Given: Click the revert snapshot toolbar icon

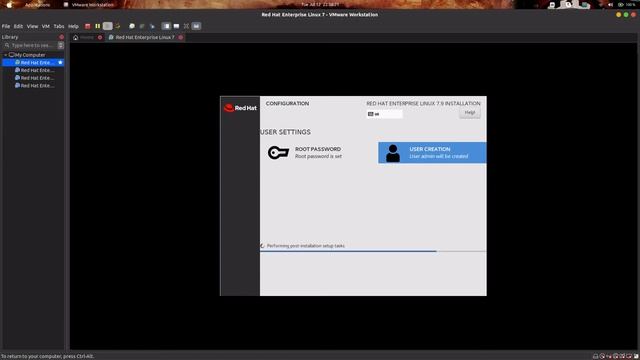Looking at the screenshot, I should [x=142, y=26].
